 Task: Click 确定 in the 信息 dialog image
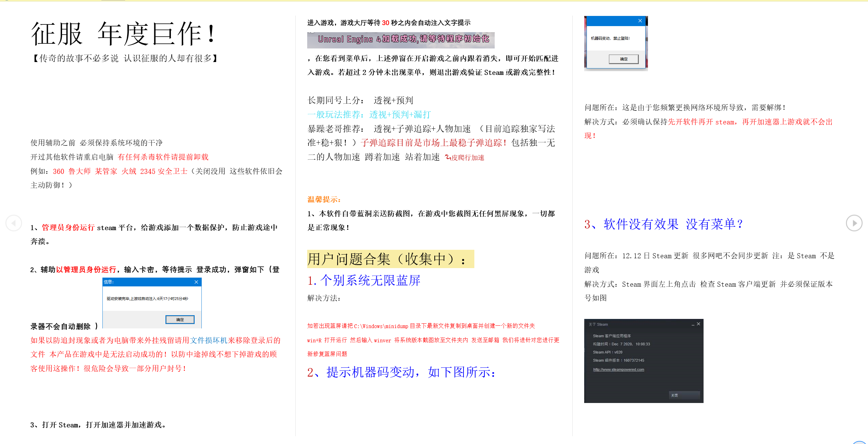click(180, 320)
